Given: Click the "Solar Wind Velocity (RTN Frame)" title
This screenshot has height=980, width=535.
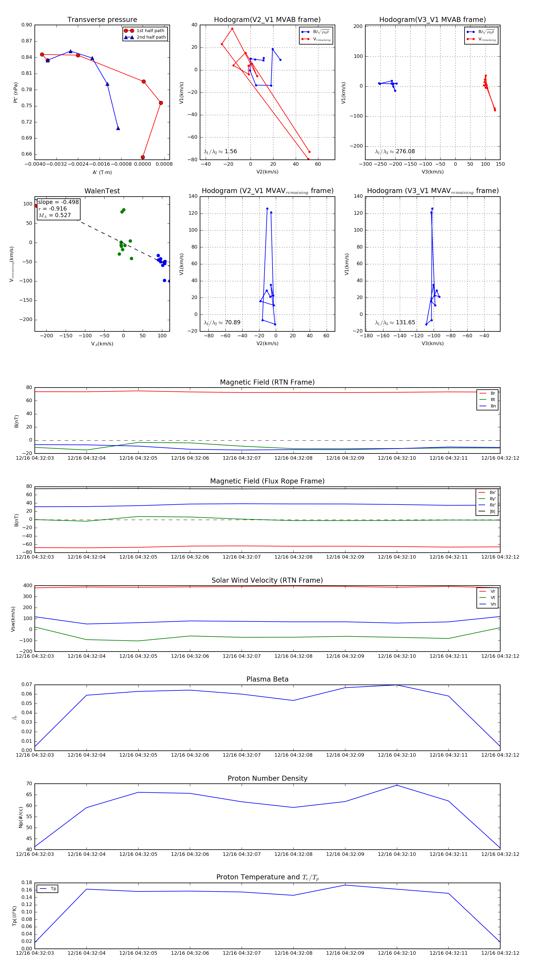Looking at the screenshot, I should click(x=267, y=581).
